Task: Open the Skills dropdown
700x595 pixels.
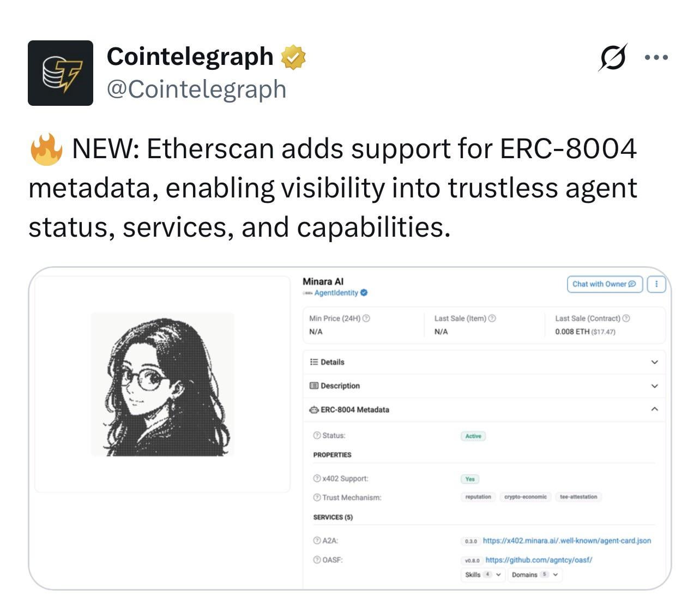Action: click(482, 575)
